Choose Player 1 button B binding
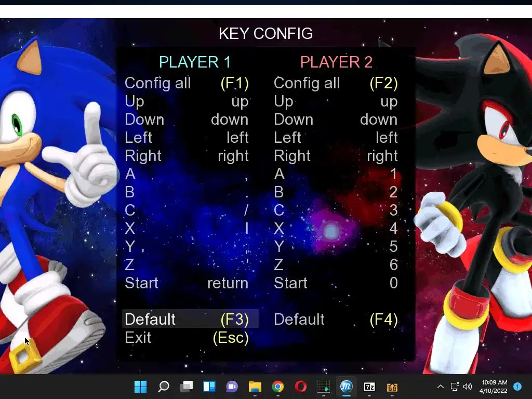Viewport: 532px width, 399px height. (x=187, y=192)
